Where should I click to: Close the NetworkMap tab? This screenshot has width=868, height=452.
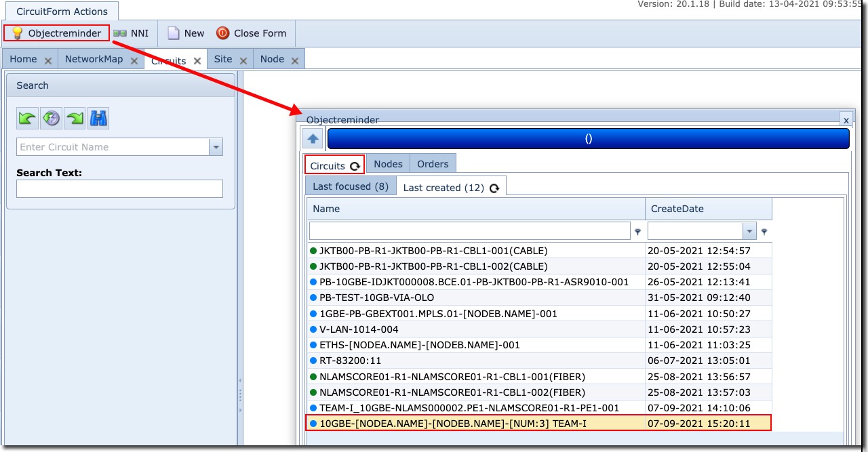(134, 60)
